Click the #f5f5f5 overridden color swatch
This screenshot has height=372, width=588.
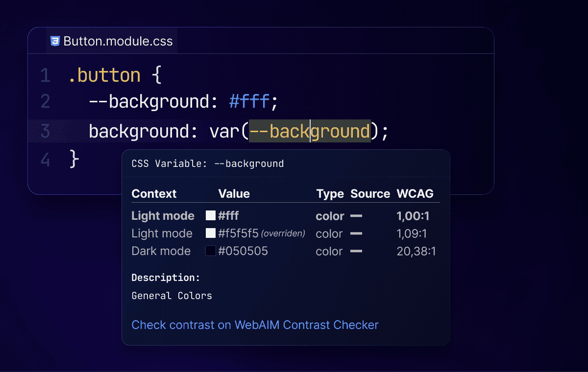point(211,233)
